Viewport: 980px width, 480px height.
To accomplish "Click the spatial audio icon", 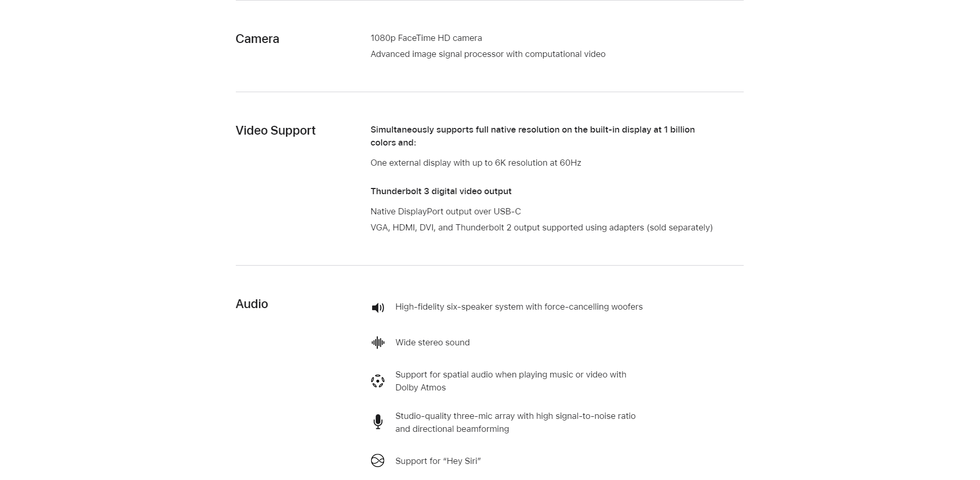I will (x=378, y=382).
